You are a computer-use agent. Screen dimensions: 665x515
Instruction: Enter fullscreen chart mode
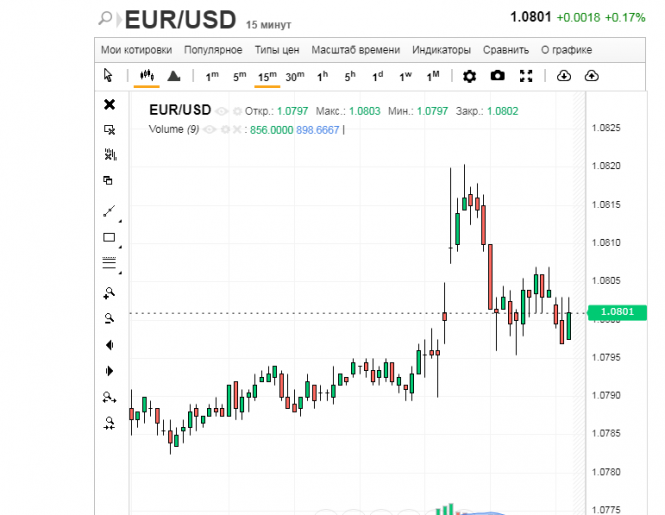(x=526, y=76)
